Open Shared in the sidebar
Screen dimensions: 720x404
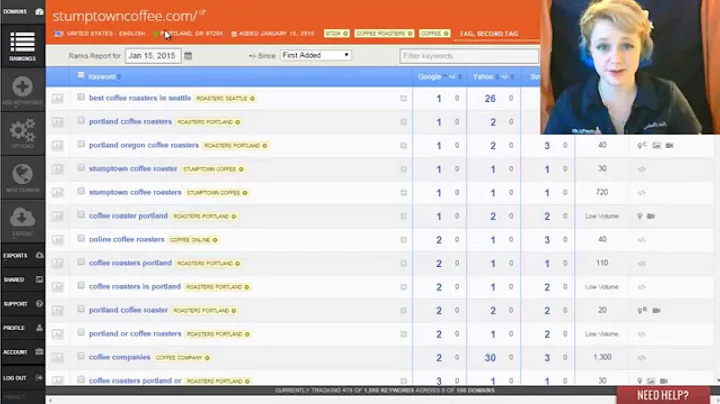tap(22, 280)
